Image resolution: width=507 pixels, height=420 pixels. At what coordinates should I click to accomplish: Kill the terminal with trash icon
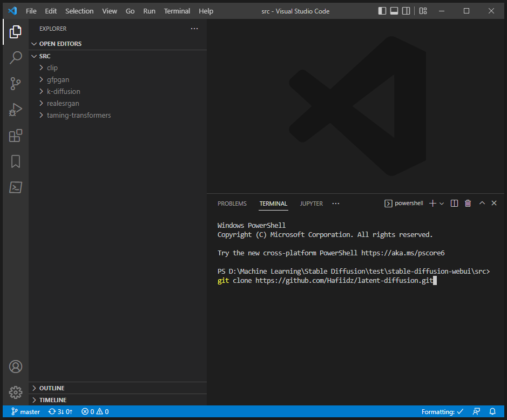pos(468,203)
